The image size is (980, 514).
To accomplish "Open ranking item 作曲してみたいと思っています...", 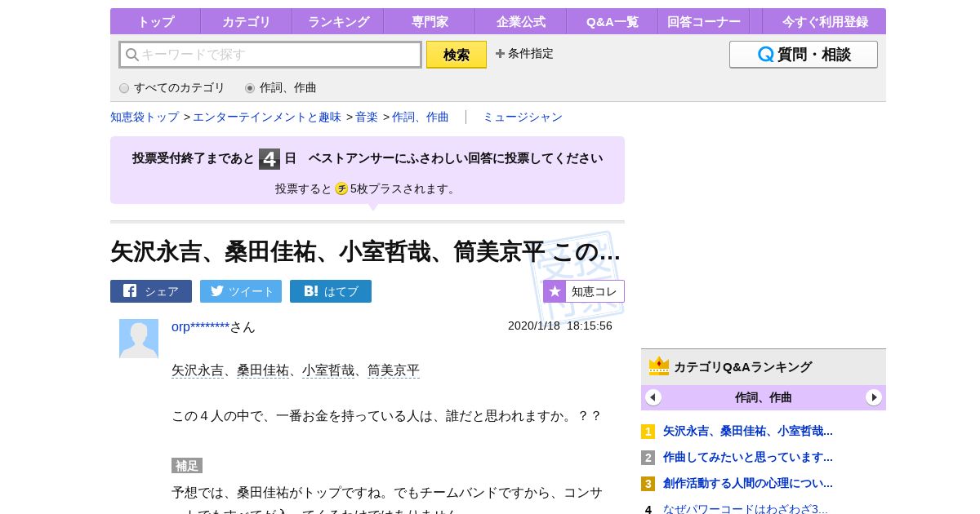I will [748, 457].
